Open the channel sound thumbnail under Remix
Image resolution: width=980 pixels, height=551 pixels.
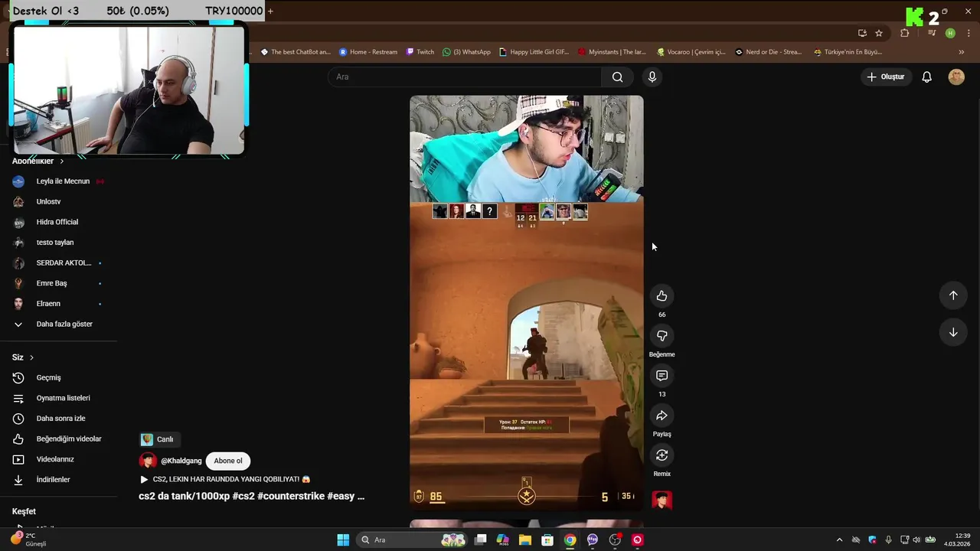661,500
